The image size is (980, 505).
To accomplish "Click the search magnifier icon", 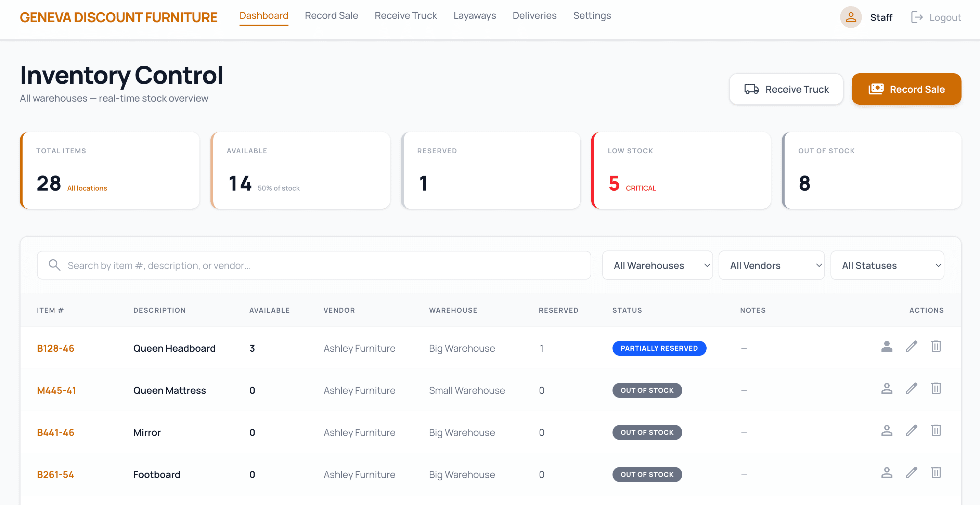I will pos(54,265).
